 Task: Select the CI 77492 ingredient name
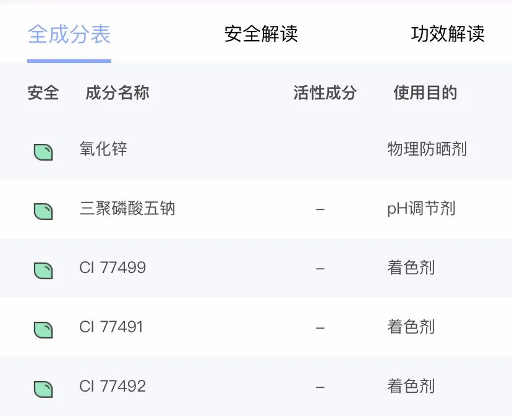[113, 387]
